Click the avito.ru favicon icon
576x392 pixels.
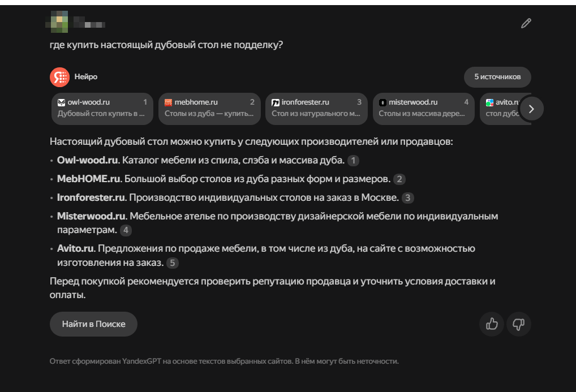pos(489,102)
